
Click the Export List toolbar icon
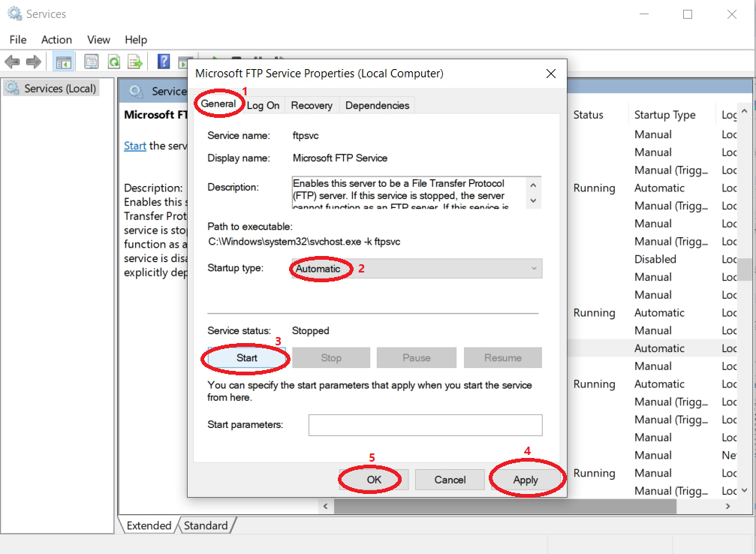pos(135,62)
